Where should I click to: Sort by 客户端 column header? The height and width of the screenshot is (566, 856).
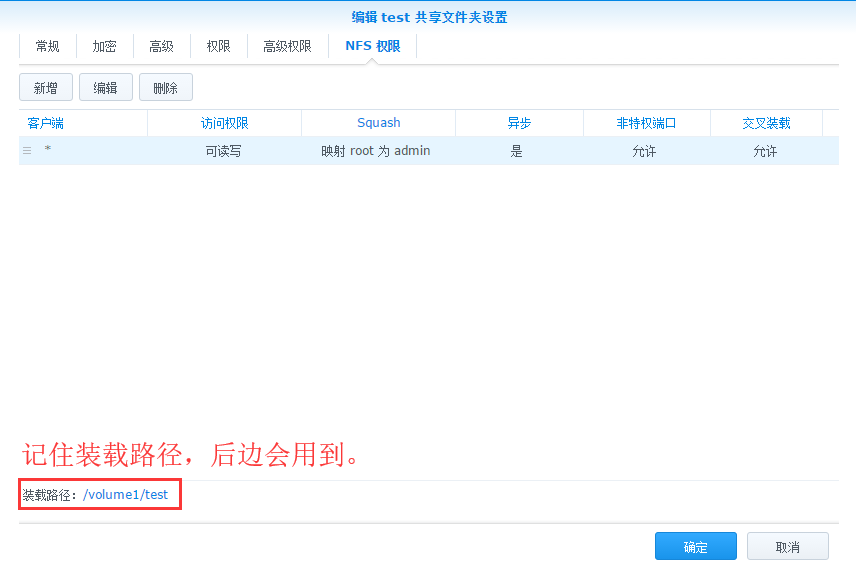[83, 123]
